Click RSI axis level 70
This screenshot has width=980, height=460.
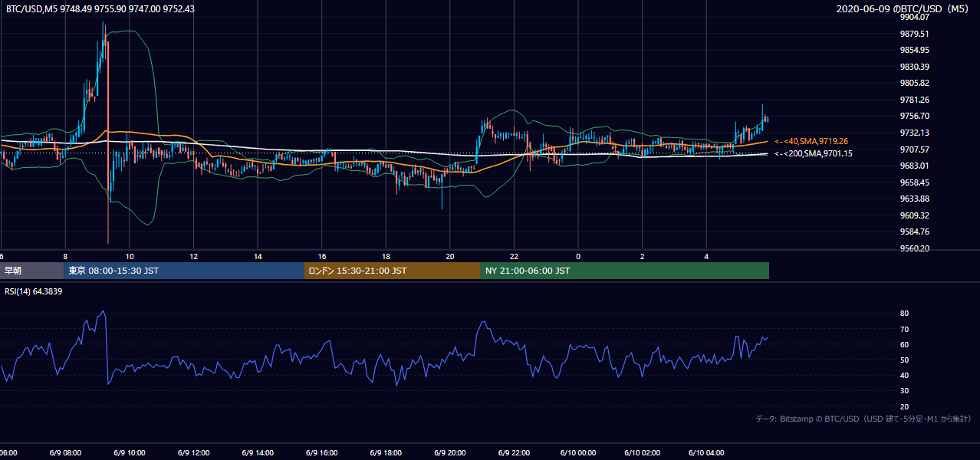pos(904,329)
